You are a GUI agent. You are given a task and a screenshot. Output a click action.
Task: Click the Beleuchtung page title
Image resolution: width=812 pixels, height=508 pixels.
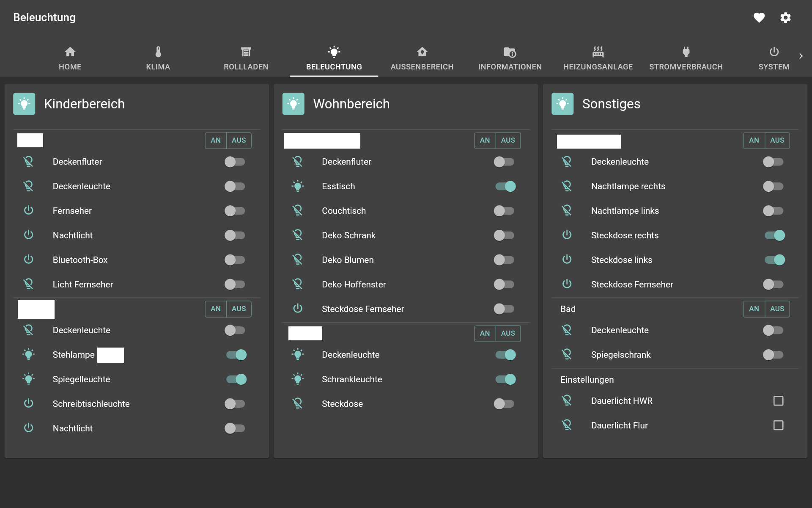pos(44,17)
